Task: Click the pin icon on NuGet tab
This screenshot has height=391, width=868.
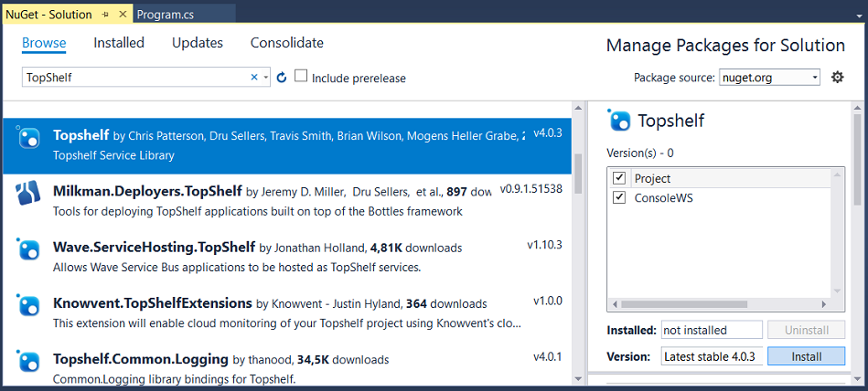Action: [106, 15]
